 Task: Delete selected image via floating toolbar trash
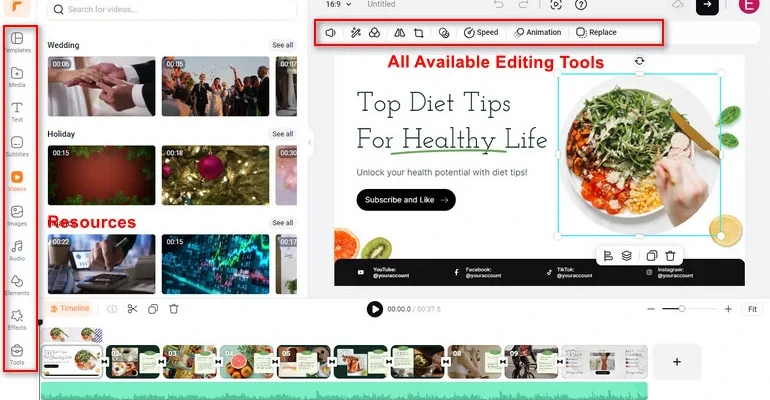pyautogui.click(x=670, y=256)
